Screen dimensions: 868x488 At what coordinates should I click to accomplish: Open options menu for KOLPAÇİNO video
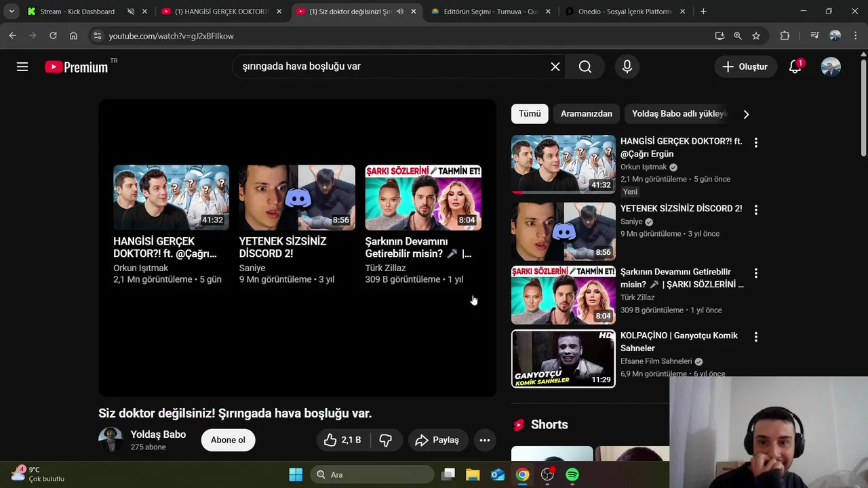click(x=755, y=337)
